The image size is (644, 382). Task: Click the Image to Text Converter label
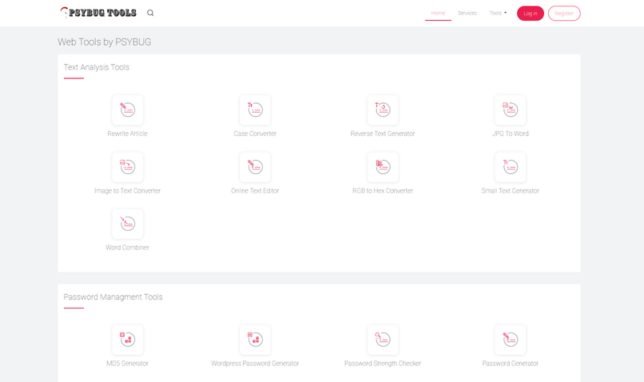[x=127, y=191]
